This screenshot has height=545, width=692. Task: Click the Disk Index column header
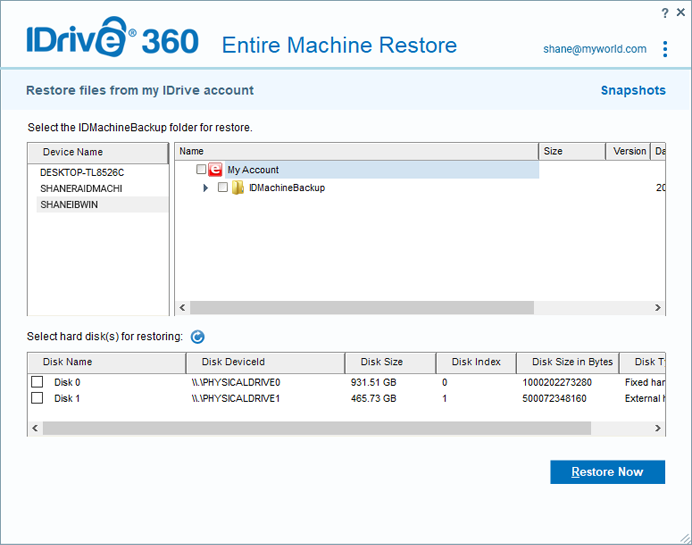click(x=476, y=362)
